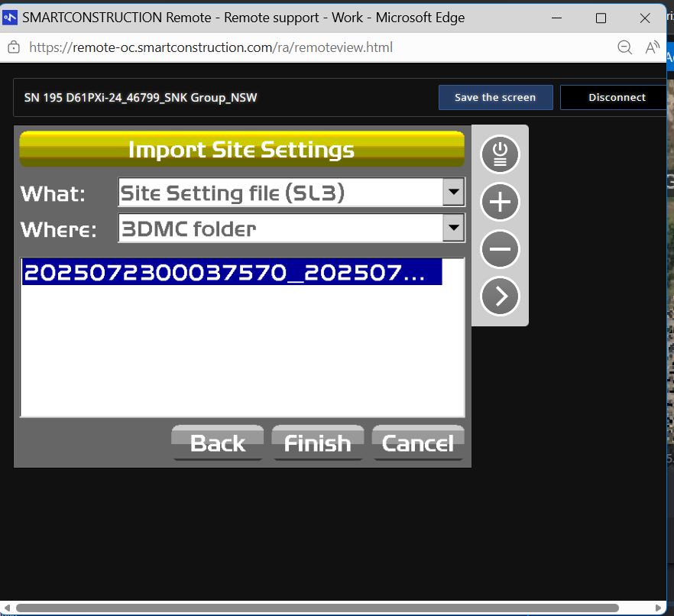
Task: Close the Edge remote support window
Action: (645, 18)
